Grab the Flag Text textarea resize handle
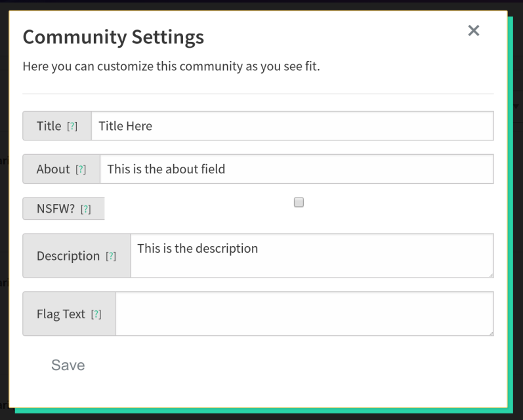 coord(491,333)
